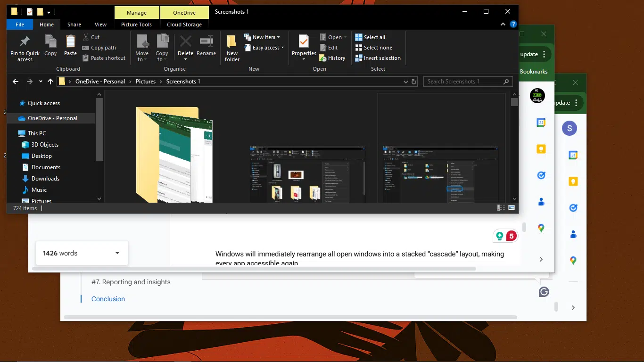
Task: Click the OneDrive - Personal address bar breadcrumb
Action: (100, 82)
